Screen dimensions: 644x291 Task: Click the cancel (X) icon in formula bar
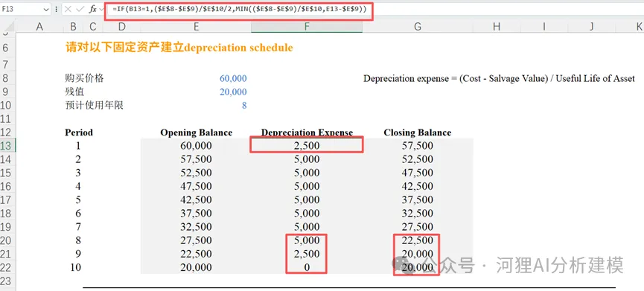pos(68,10)
